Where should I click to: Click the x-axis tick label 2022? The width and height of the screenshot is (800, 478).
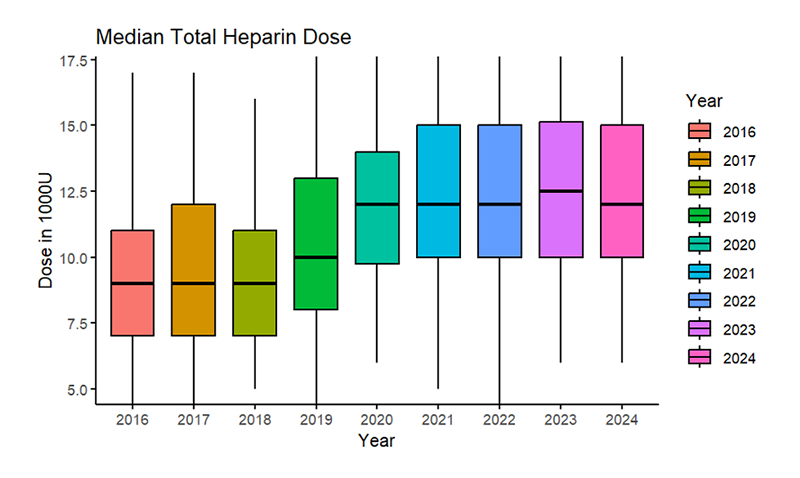499,420
